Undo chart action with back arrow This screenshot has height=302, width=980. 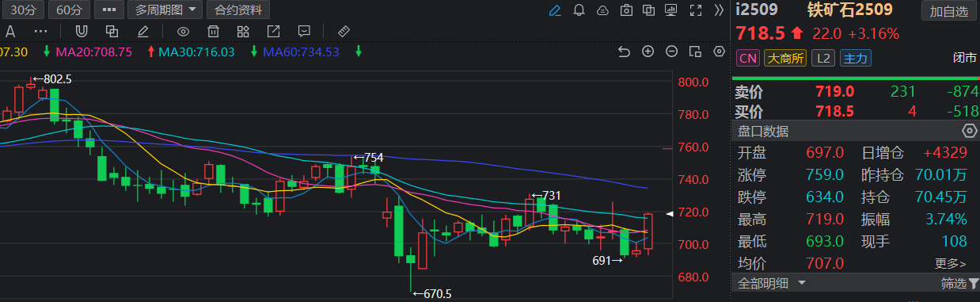pos(624,52)
